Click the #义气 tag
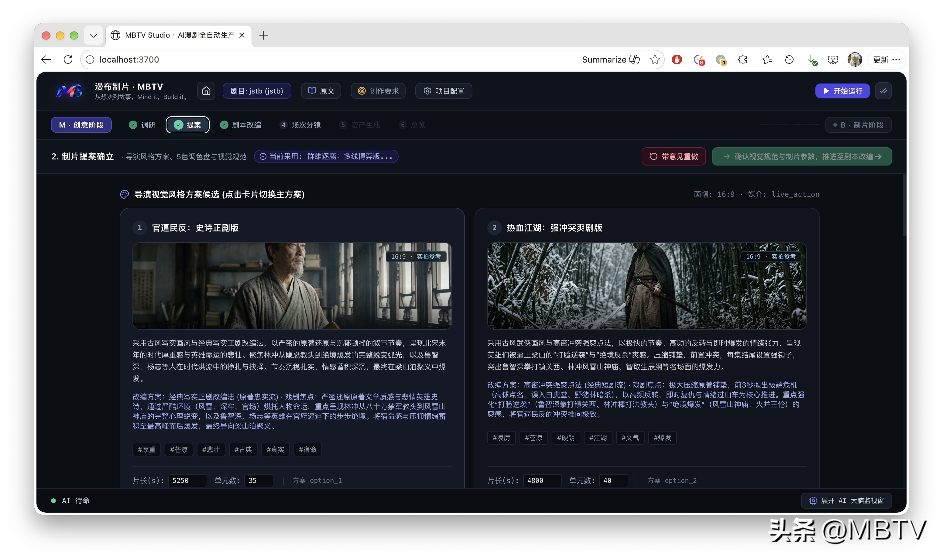Screen dimensions: 943x560 [630, 438]
